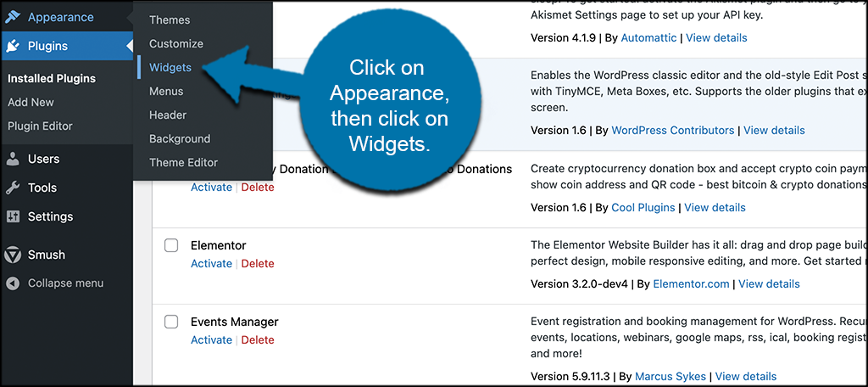Collapse the admin sidebar menu
Screen dimensions: 868x387
[66, 283]
